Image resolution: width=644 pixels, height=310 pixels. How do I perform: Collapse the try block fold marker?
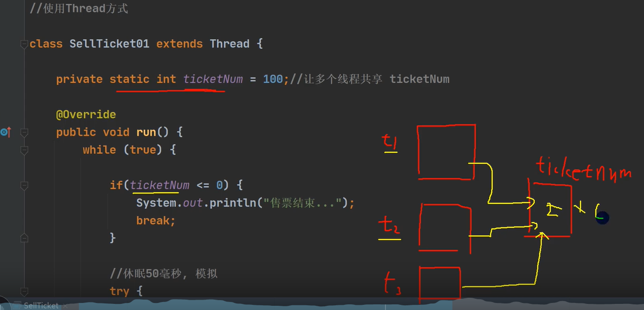[x=24, y=292]
